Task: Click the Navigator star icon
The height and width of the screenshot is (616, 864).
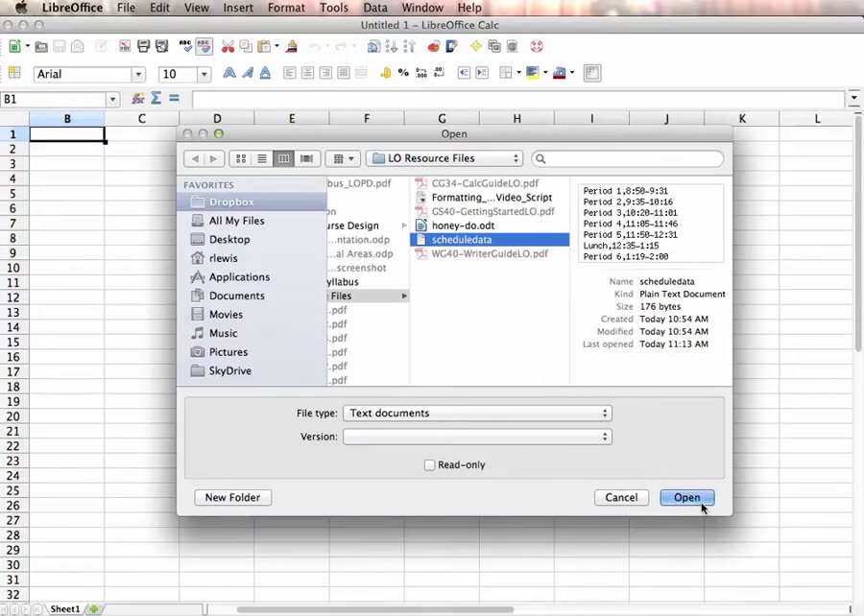Action: point(476,47)
